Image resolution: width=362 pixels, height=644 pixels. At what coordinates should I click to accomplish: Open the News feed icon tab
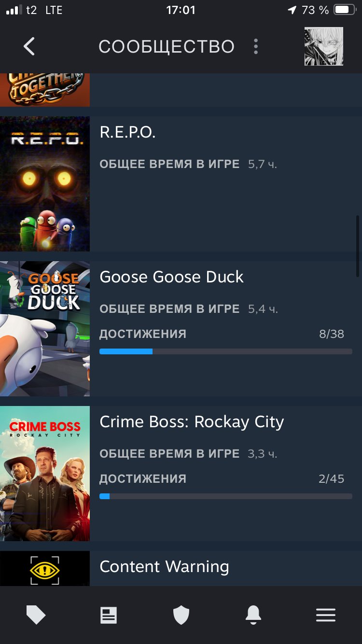109,615
